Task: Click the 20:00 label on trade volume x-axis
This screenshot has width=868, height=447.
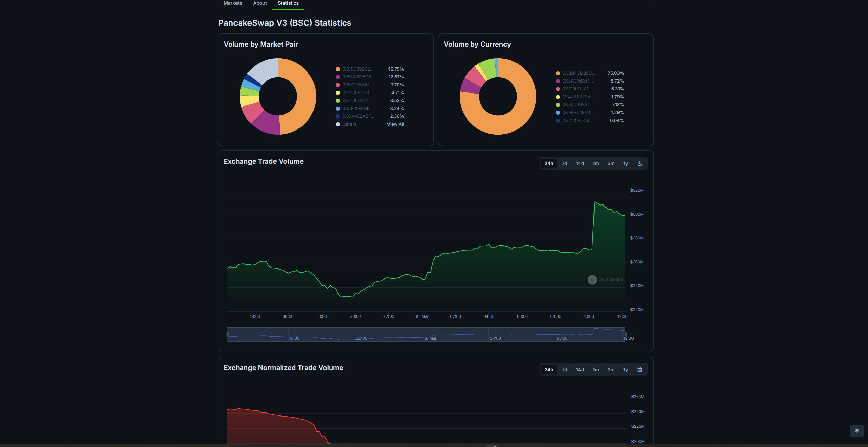Action: pos(355,316)
